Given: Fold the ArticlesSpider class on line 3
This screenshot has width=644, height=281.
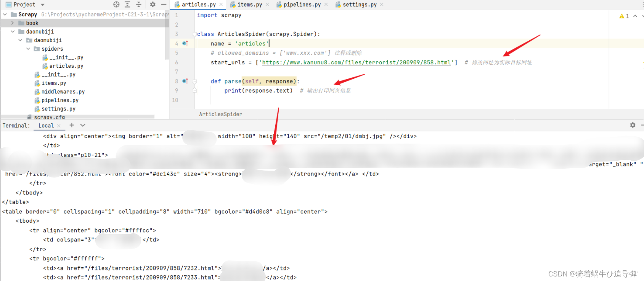Looking at the screenshot, I should pyautogui.click(x=194, y=34).
